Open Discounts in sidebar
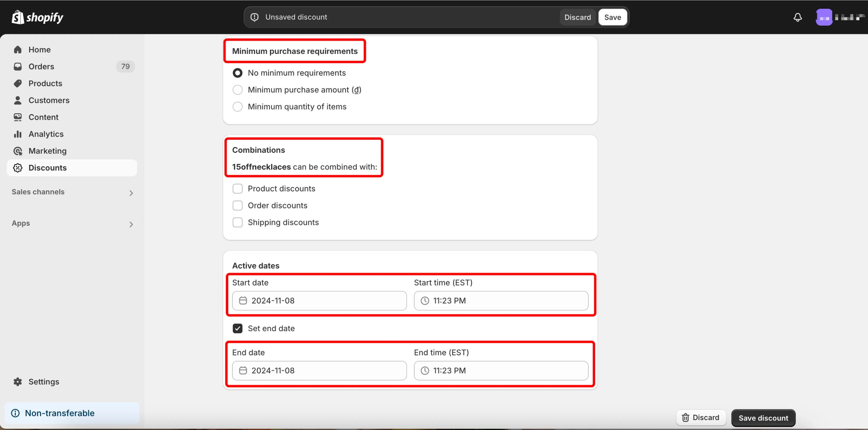The image size is (868, 430). [x=72, y=168]
